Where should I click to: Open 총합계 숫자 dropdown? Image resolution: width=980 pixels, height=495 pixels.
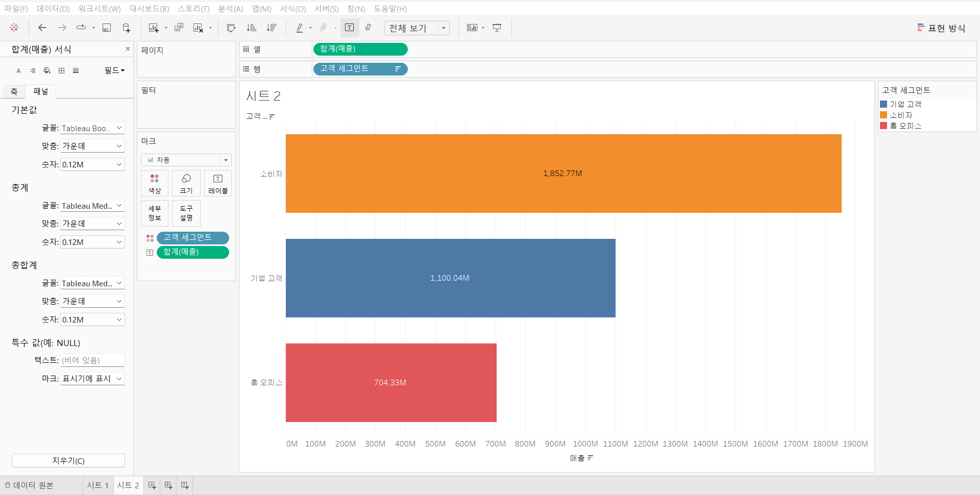coord(92,319)
